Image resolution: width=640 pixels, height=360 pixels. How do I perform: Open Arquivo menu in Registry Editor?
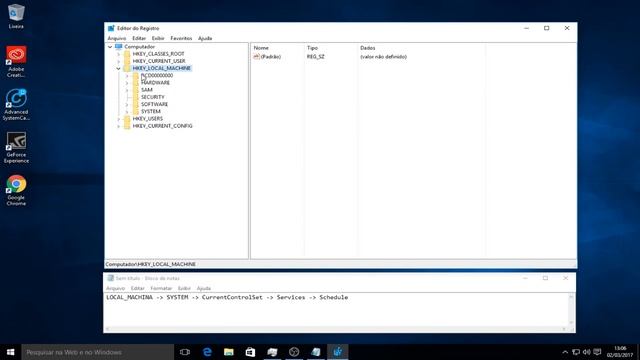(117, 38)
